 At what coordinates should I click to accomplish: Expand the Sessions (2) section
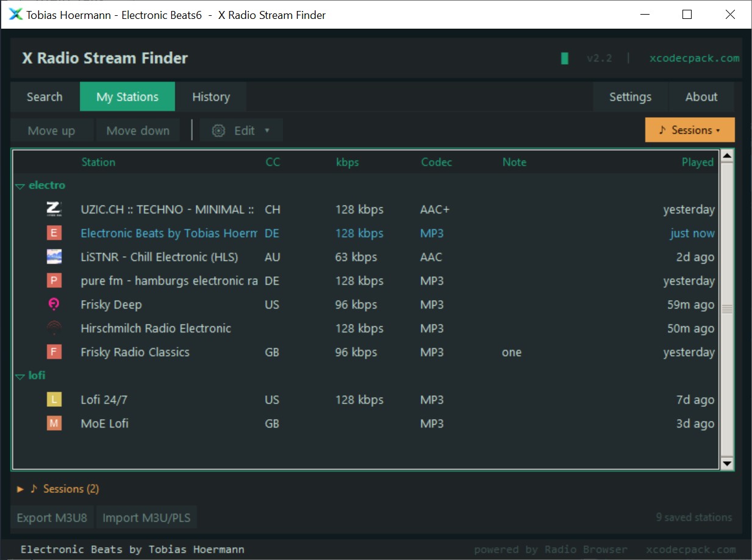[x=20, y=489]
